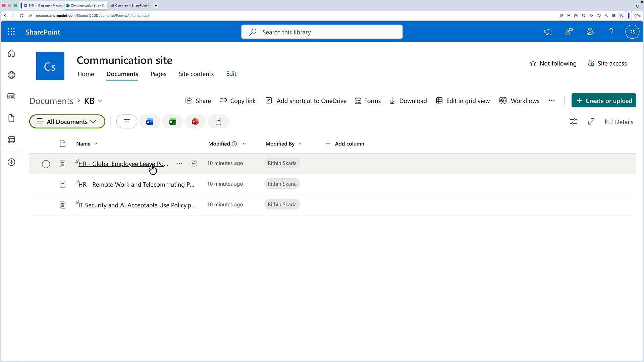Toggle Not following star for this site
Viewport: 644px width, 362px height.
pos(553,63)
